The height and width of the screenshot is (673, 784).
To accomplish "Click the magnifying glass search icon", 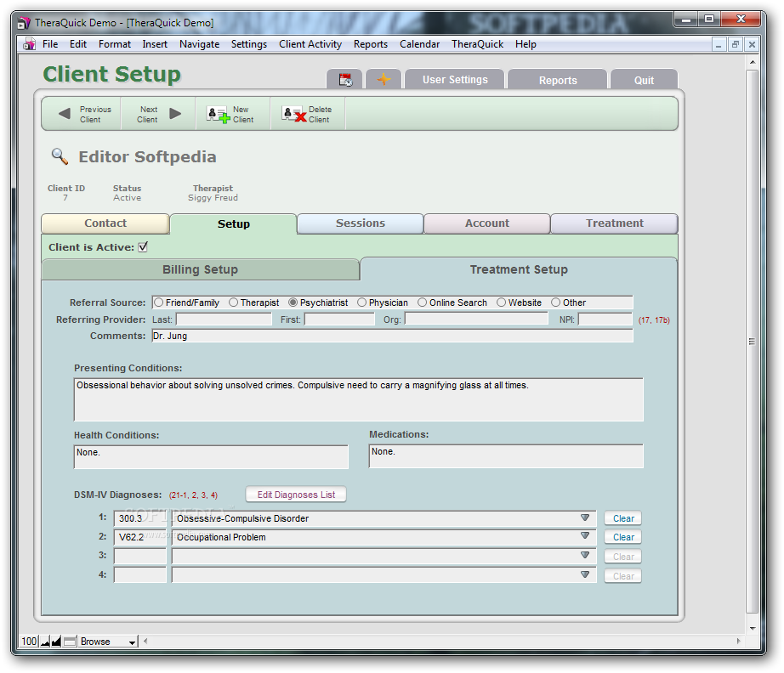I will point(60,156).
